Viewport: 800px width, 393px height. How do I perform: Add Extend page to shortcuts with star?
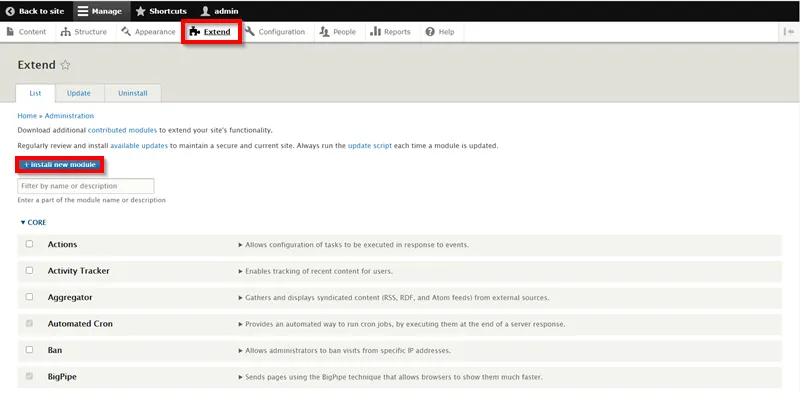(x=65, y=65)
